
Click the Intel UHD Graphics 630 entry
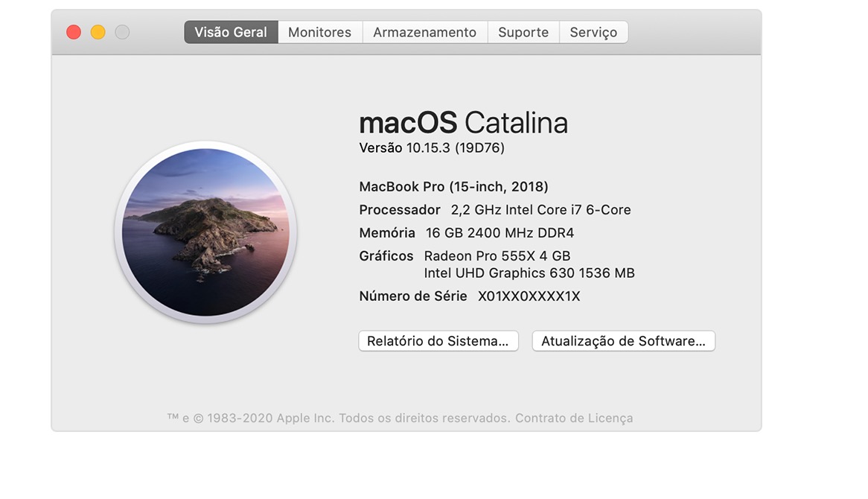[529, 273]
